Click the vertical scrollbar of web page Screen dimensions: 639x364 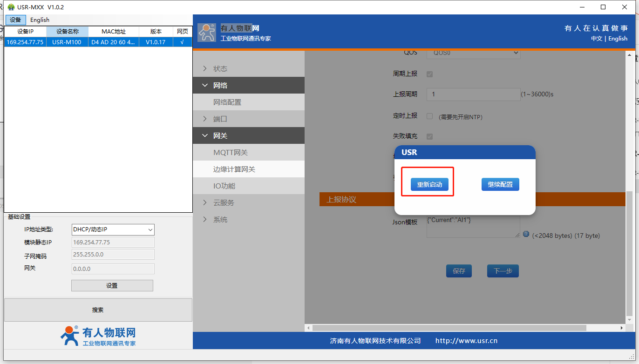point(630,253)
